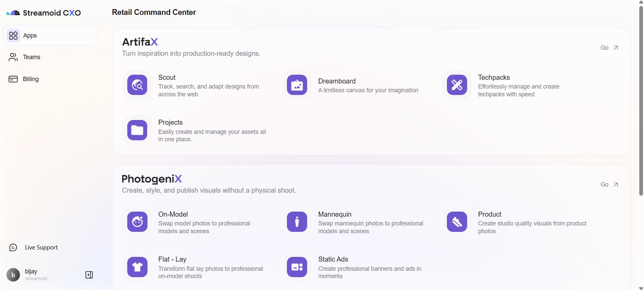Launch the Static Ads icon
The height and width of the screenshot is (290, 644).
click(297, 267)
